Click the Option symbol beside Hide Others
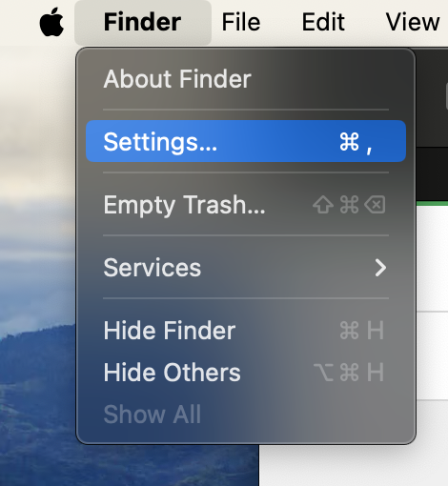448x486 pixels. point(323,373)
